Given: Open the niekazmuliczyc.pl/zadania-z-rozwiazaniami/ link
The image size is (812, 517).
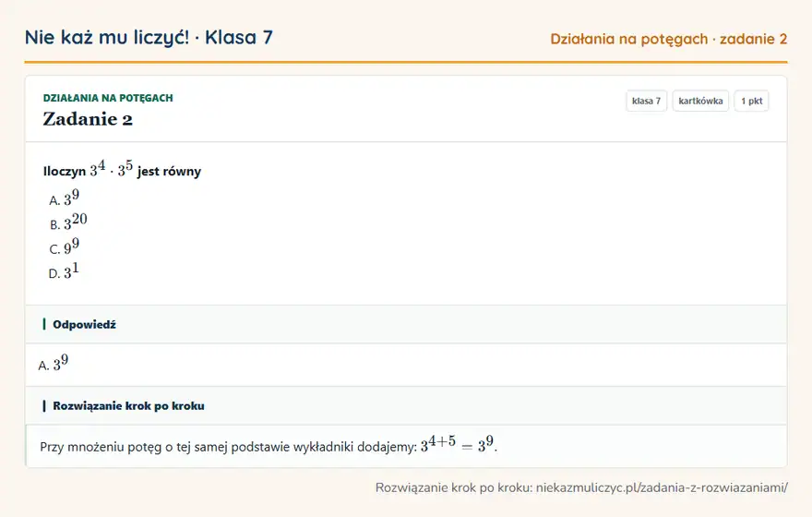Looking at the screenshot, I should (x=662, y=487).
